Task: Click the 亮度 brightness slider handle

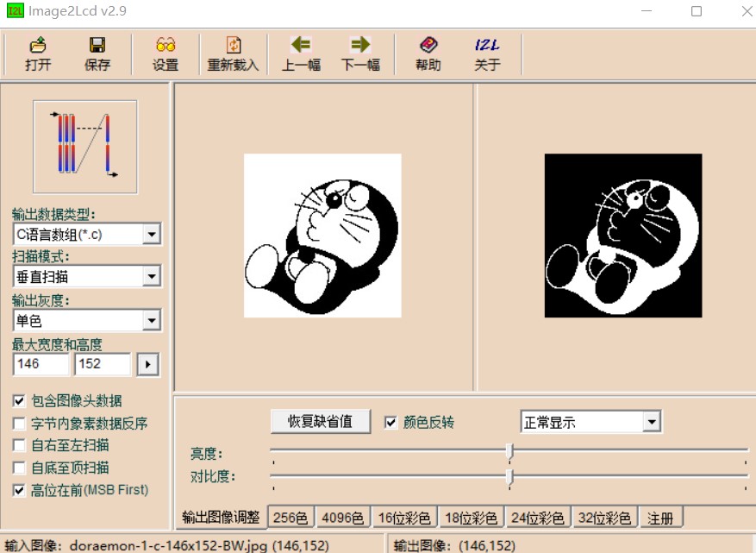Action: tap(509, 451)
